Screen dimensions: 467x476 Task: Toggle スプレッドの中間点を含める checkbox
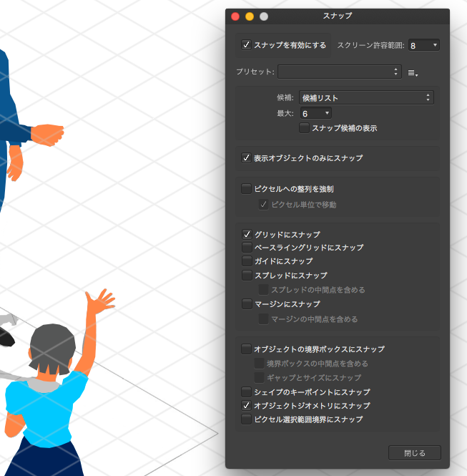coord(263,290)
